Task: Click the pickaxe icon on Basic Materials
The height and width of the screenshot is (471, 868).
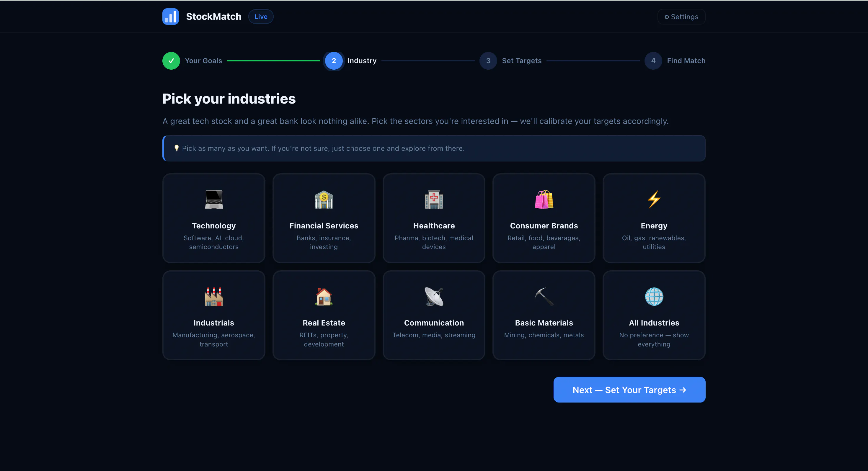Action: point(544,297)
